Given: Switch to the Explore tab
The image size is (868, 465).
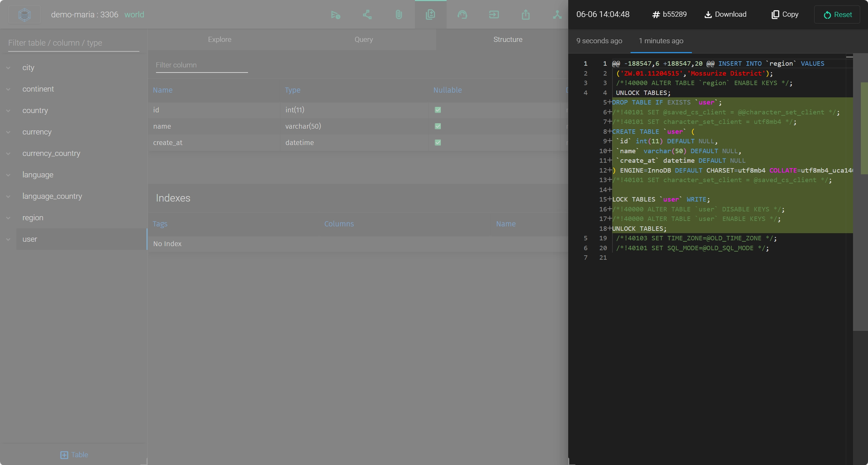Looking at the screenshot, I should tap(219, 39).
